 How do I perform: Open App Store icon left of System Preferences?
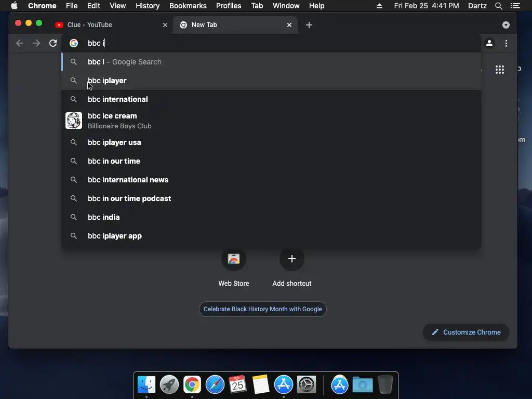pyautogui.click(x=283, y=384)
